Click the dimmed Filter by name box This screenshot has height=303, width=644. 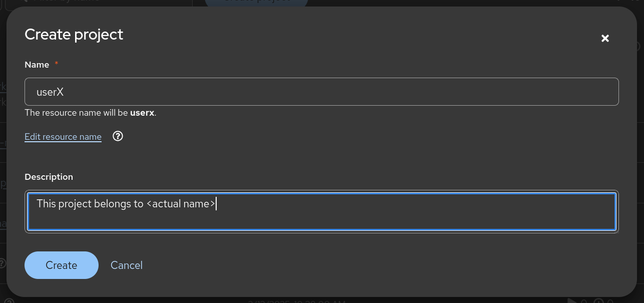click(x=98, y=3)
